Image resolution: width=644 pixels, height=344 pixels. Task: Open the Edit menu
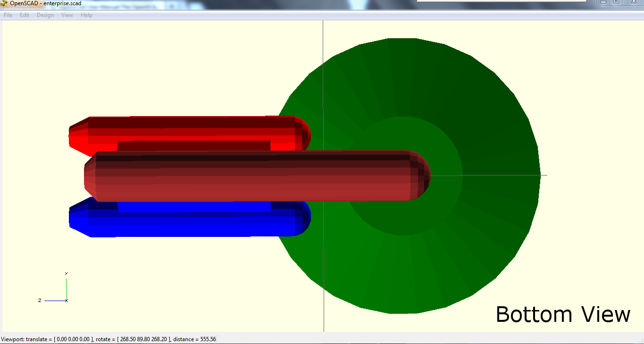point(24,15)
